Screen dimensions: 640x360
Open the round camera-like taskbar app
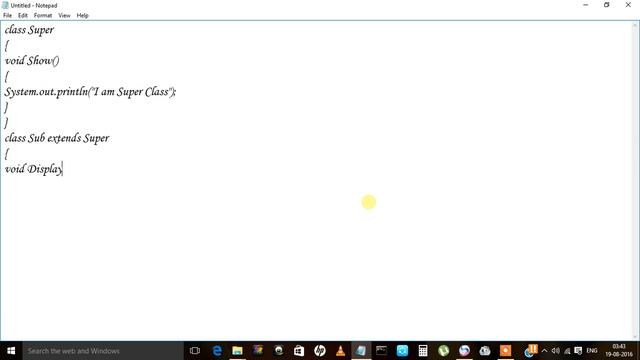278,351
